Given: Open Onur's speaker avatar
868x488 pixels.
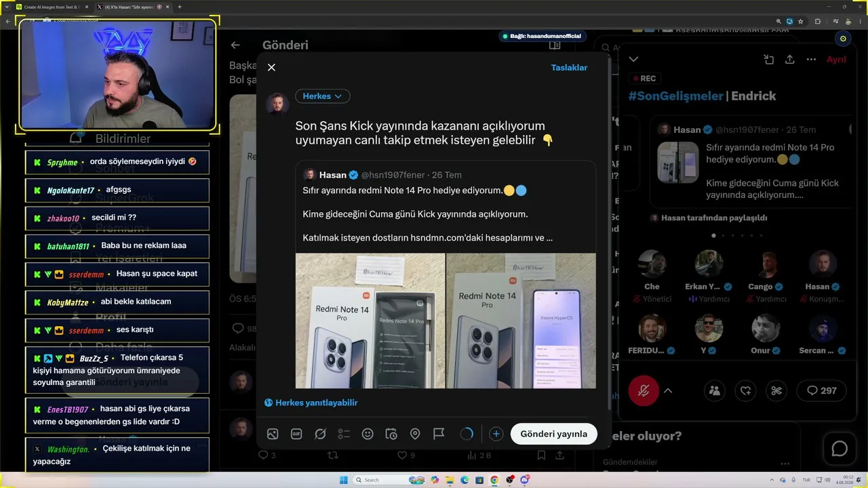Looking at the screenshot, I should click(766, 328).
